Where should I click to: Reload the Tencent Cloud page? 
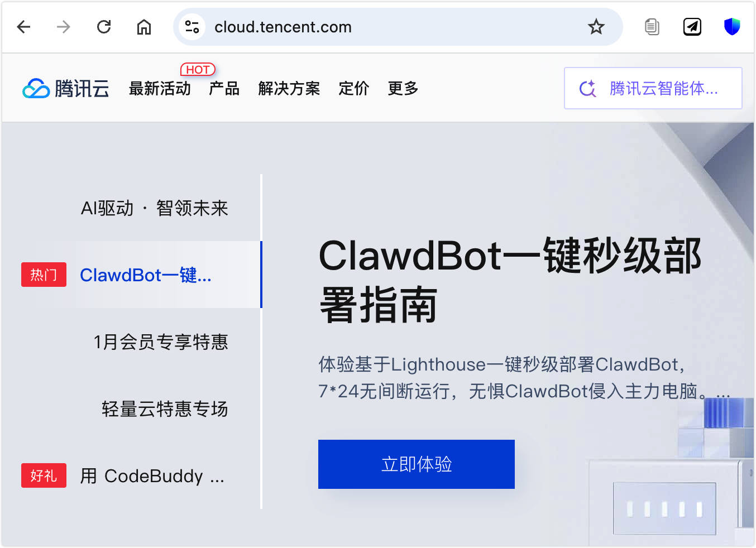tap(104, 27)
